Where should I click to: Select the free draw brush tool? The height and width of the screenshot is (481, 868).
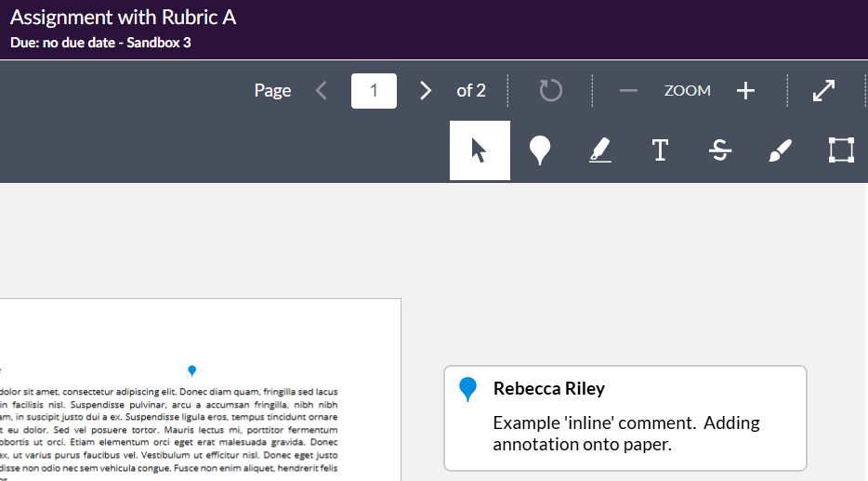point(780,150)
